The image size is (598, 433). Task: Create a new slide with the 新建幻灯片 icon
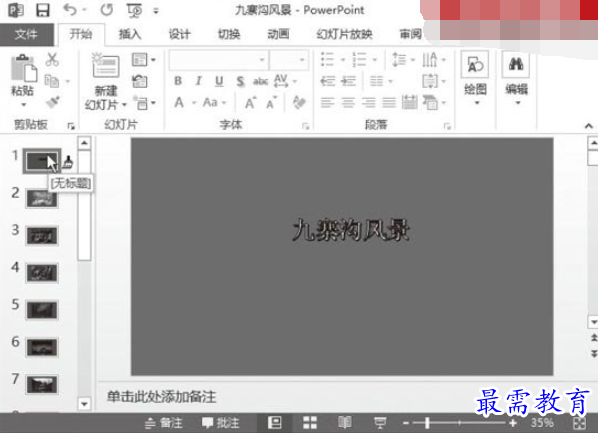[106, 65]
